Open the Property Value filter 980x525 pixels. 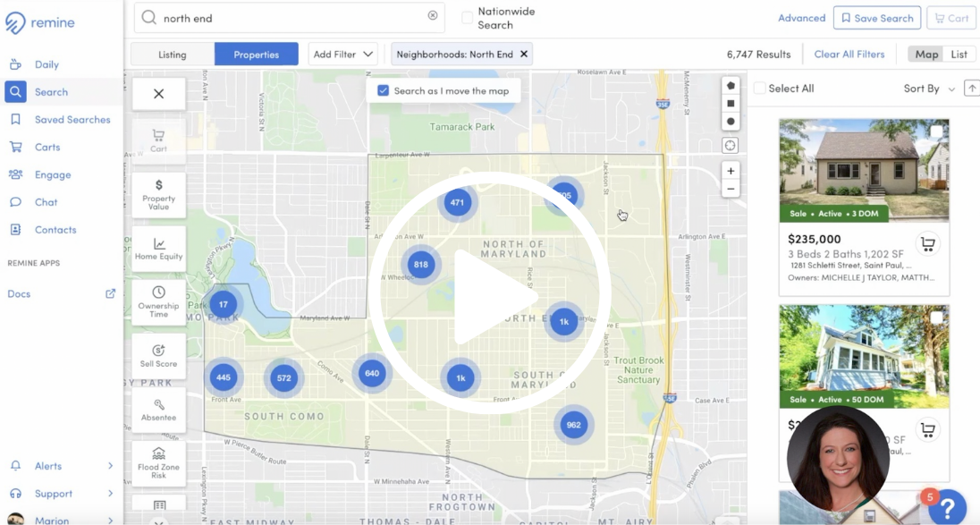158,194
